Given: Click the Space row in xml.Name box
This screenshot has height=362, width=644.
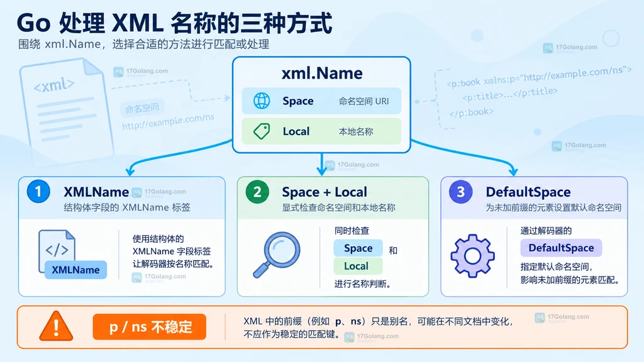Looking at the screenshot, I should pos(321,101).
